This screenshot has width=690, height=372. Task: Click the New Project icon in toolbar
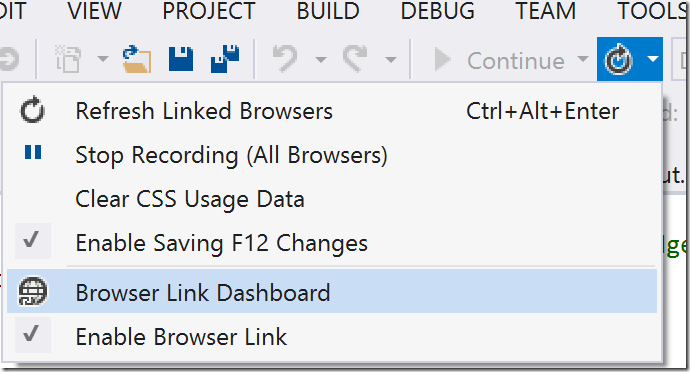(x=68, y=59)
